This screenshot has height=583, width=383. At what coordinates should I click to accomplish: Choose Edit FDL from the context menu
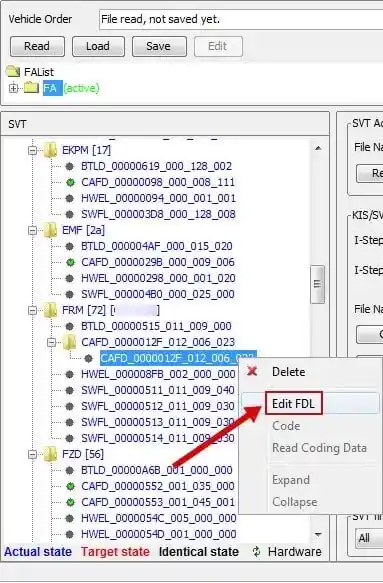[x=293, y=403]
